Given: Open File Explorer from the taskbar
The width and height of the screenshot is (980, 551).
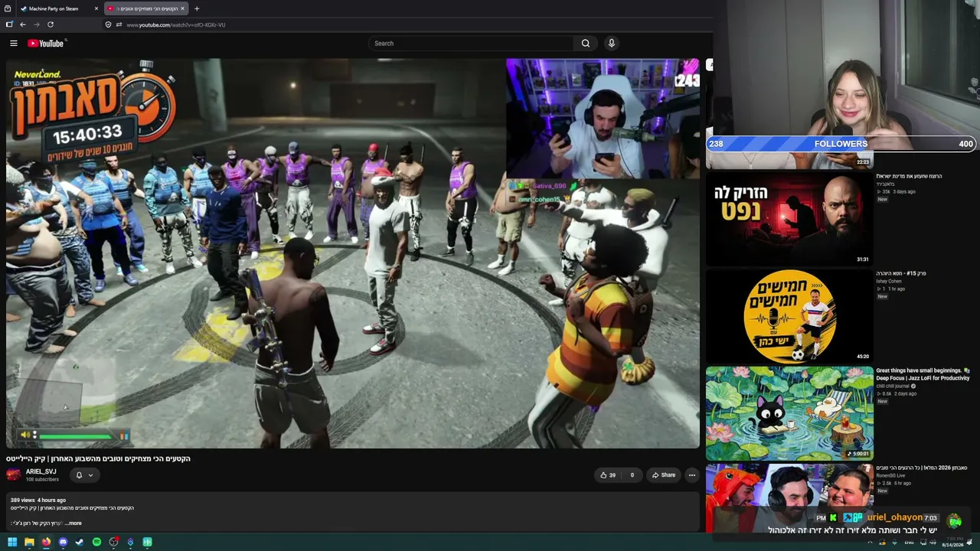Looking at the screenshot, I should 29,543.
